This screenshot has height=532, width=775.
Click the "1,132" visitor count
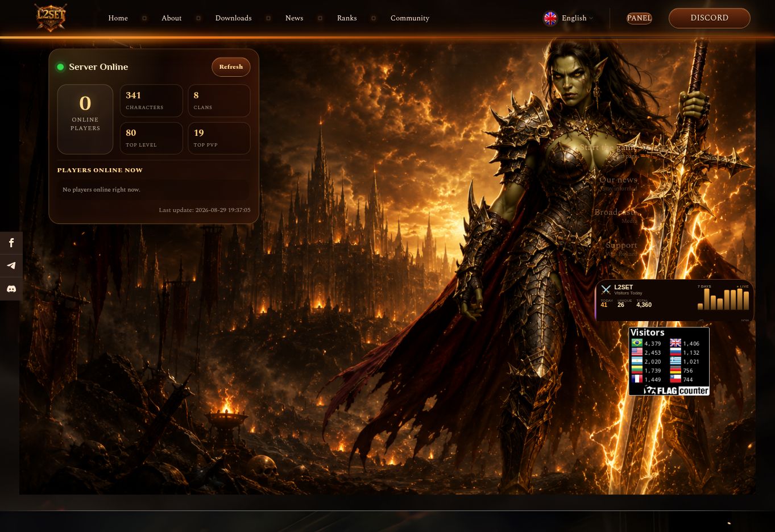pos(691,353)
